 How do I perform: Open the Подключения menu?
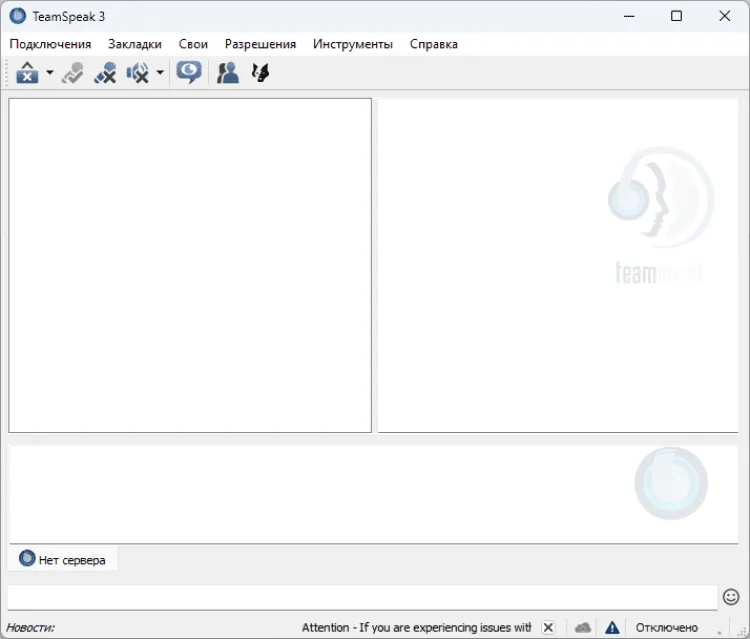pyautogui.click(x=50, y=44)
